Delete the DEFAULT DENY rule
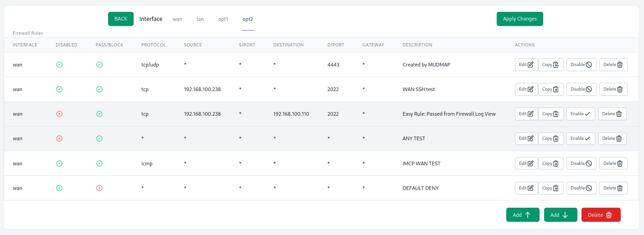This screenshot has height=235, width=644. pos(613,188)
